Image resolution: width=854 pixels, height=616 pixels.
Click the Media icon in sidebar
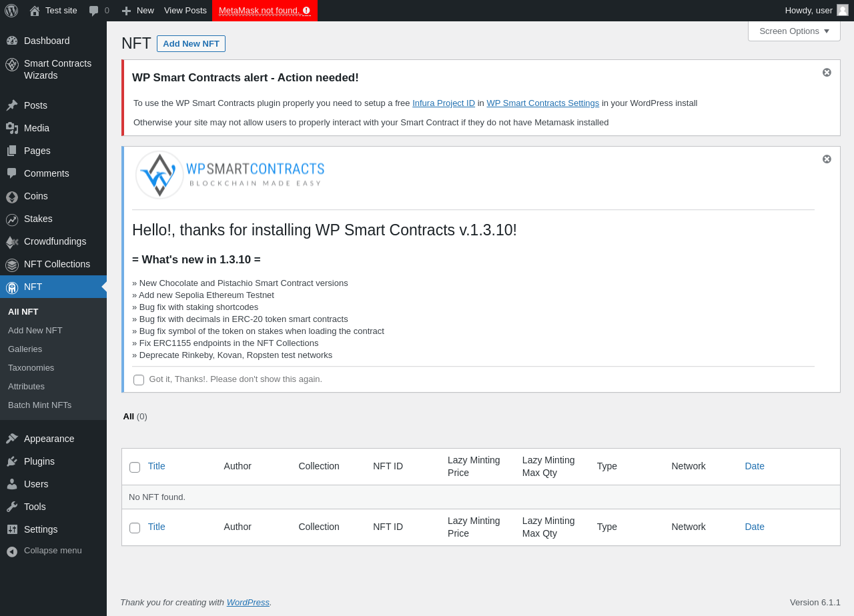pos(12,128)
